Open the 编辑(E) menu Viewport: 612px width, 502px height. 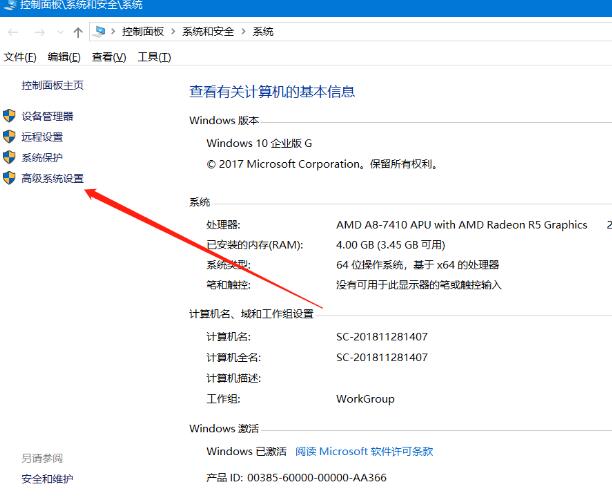click(x=65, y=57)
